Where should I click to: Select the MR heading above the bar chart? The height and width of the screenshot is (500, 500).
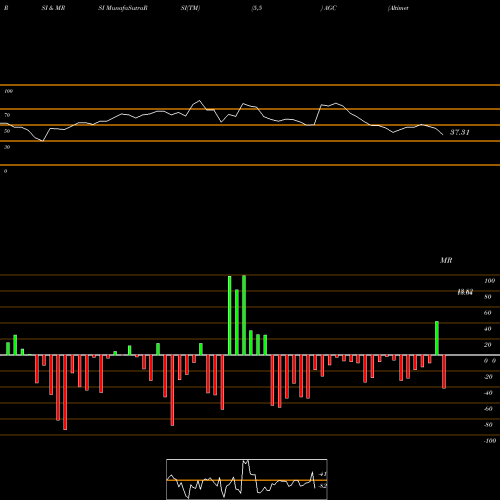(446, 260)
